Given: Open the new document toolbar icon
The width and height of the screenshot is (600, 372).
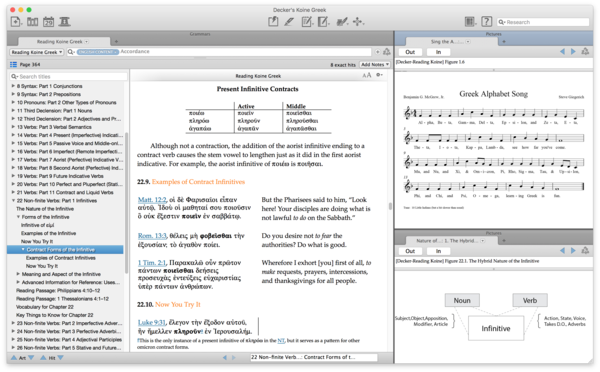Looking at the screenshot, I should click(x=16, y=21).
